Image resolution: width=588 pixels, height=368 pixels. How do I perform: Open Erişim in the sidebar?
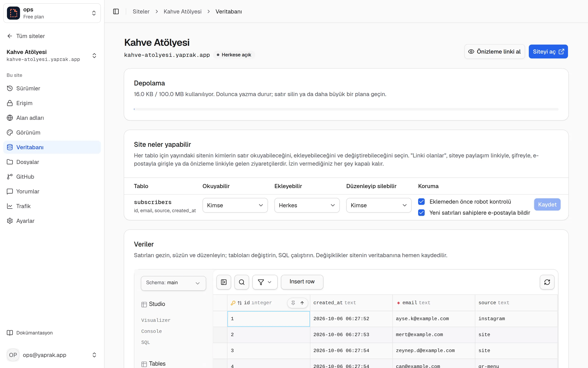coord(52,103)
